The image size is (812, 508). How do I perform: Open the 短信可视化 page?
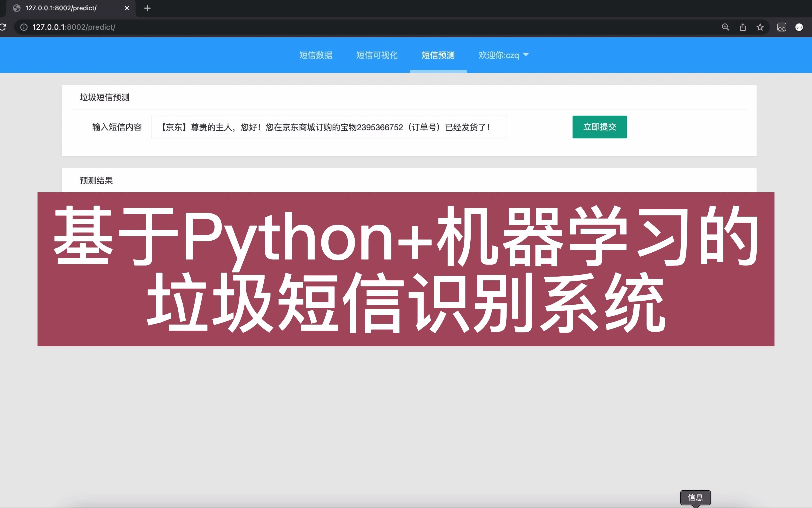(377, 55)
